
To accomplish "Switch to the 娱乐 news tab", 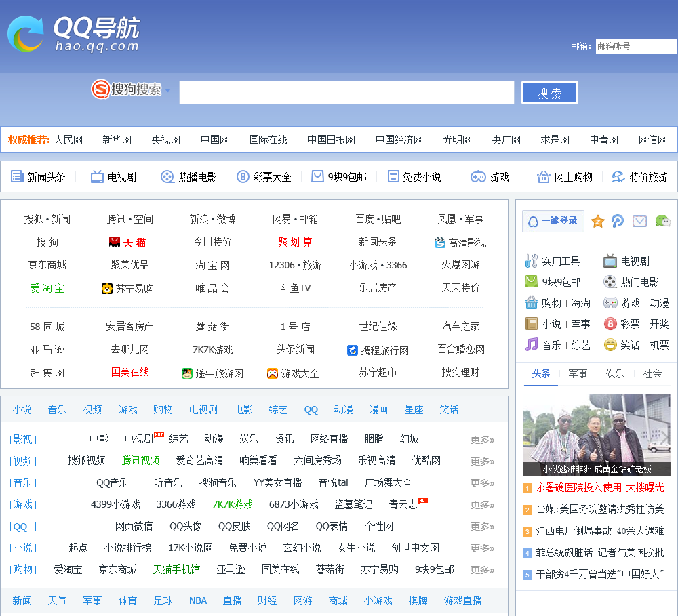I will tap(616, 373).
